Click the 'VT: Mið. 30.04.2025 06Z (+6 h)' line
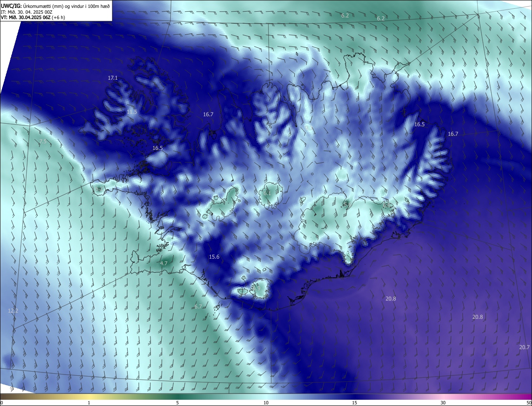The height and width of the screenshot is (406, 532). 33,17
